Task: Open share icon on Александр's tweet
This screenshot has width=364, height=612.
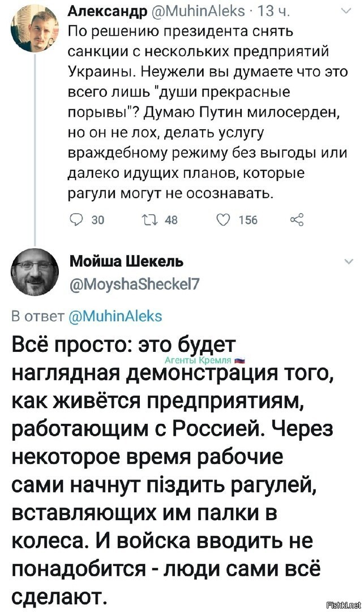Action: pyautogui.click(x=297, y=220)
